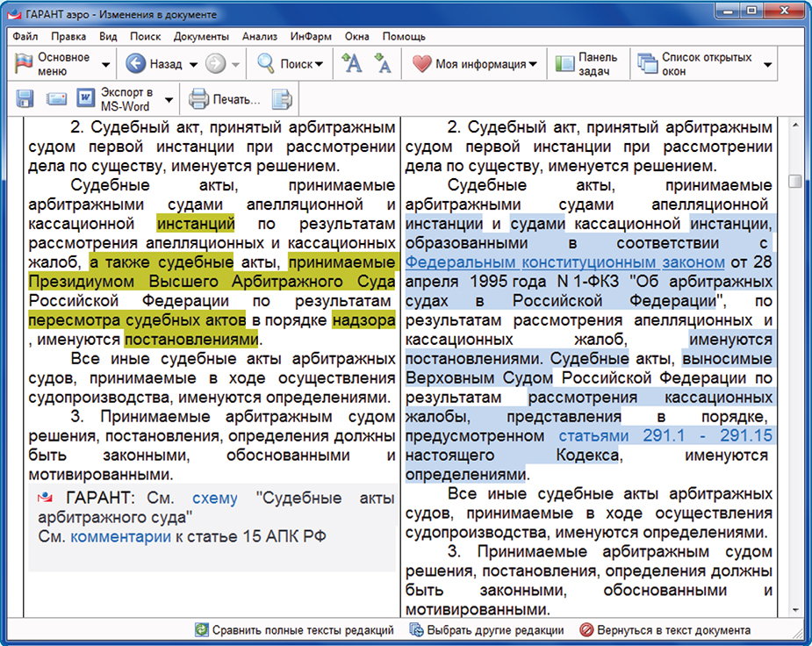
Task: Click Сравнить полные тексты редакций
Action: click(x=294, y=630)
